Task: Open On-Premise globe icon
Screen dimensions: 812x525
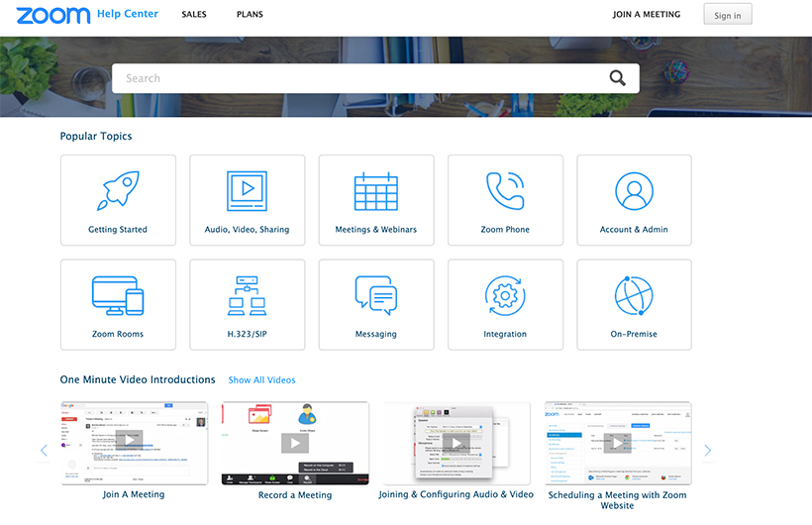Action: [x=634, y=295]
